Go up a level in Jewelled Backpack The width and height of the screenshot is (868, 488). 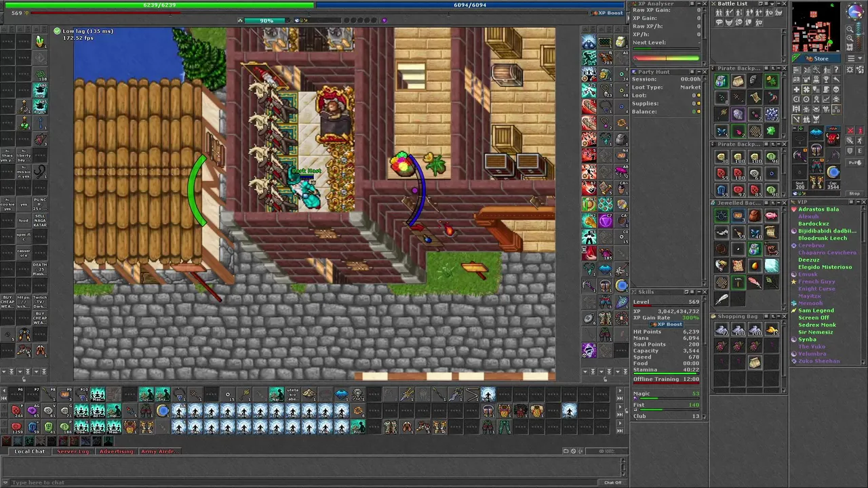tap(773, 203)
